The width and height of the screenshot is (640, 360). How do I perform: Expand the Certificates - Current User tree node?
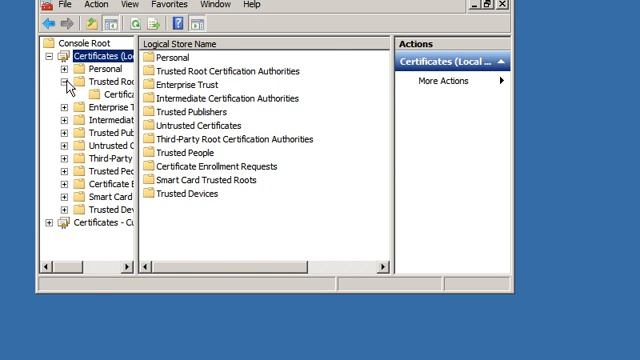[x=49, y=222]
